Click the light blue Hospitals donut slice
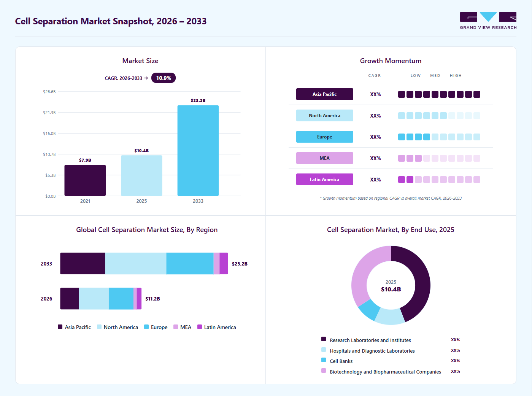 390,316
